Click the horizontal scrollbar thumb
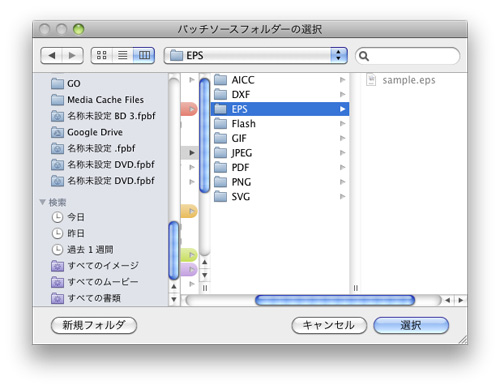 pyautogui.click(x=335, y=300)
